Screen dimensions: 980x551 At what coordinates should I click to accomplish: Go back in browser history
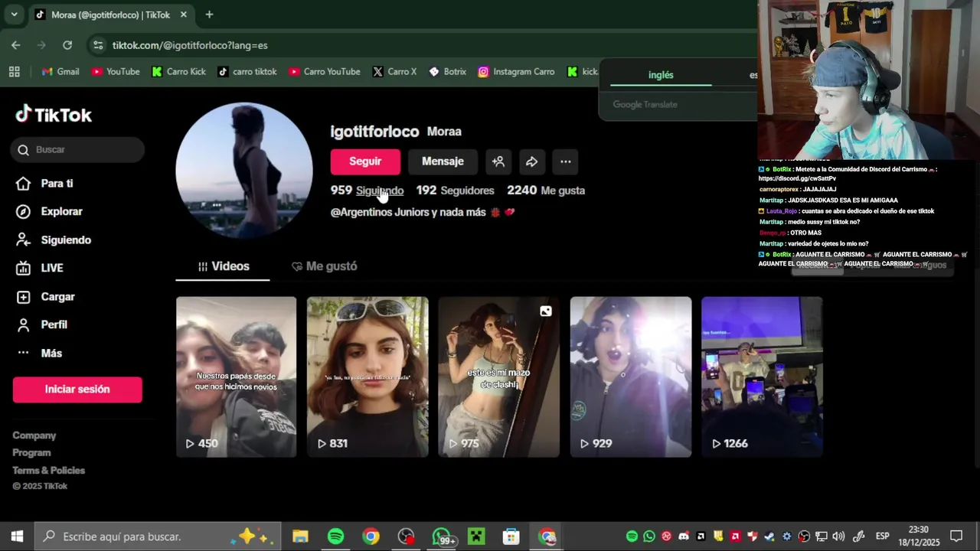16,45
